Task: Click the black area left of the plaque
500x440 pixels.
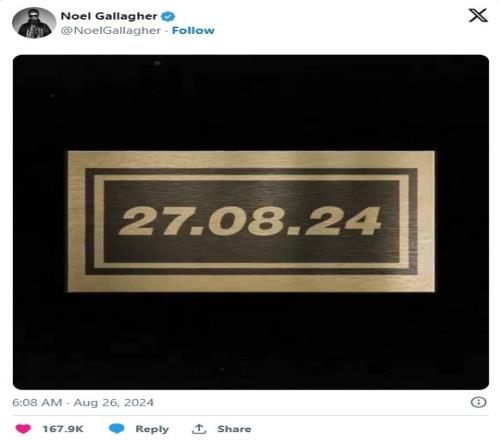Action: coord(40,221)
